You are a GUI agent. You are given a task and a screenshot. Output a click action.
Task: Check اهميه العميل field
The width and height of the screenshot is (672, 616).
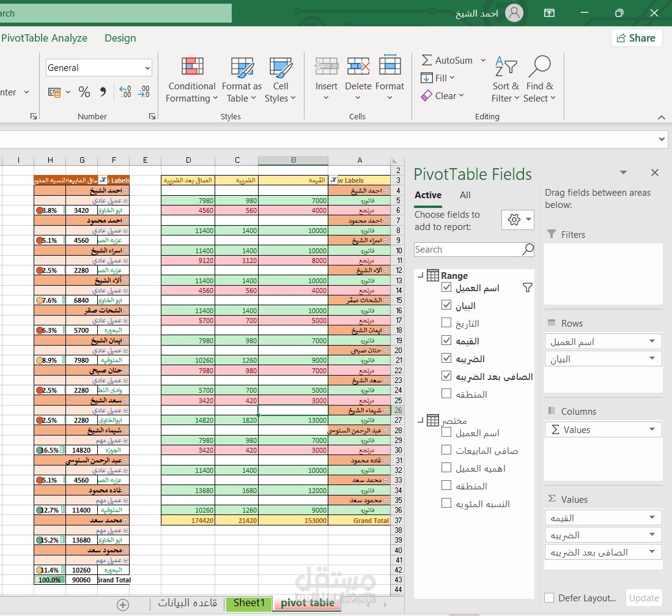(x=446, y=468)
